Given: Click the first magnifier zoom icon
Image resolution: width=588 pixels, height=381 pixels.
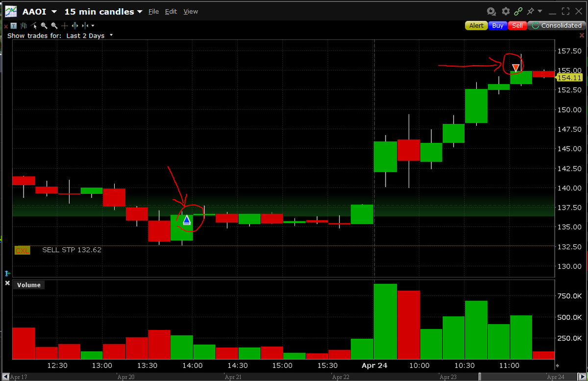Looking at the screenshot, I should 44,25.
